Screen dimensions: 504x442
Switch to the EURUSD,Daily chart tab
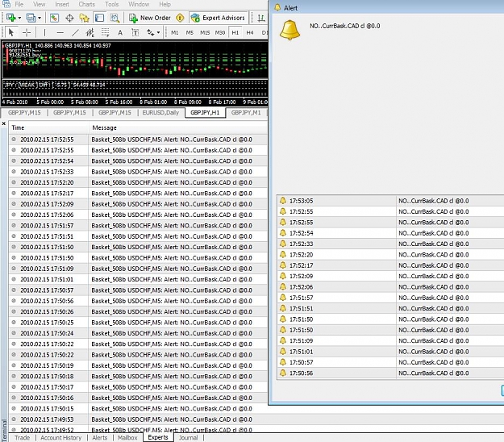point(160,112)
